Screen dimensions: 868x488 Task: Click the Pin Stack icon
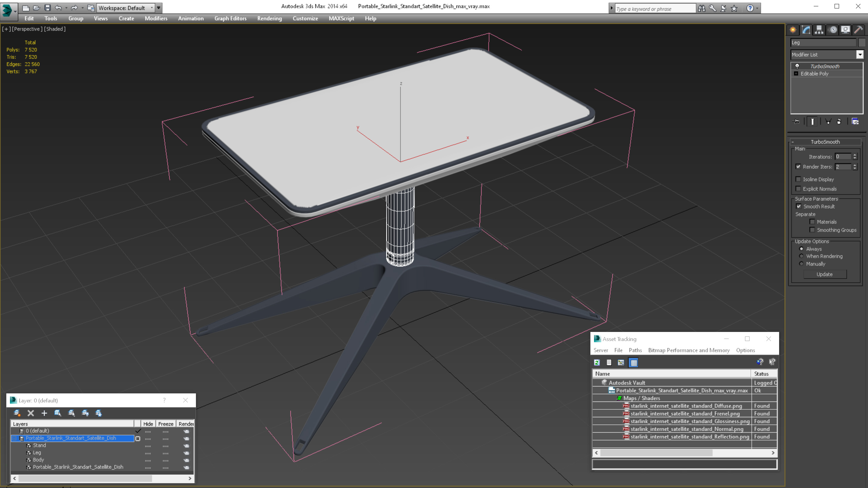click(796, 122)
